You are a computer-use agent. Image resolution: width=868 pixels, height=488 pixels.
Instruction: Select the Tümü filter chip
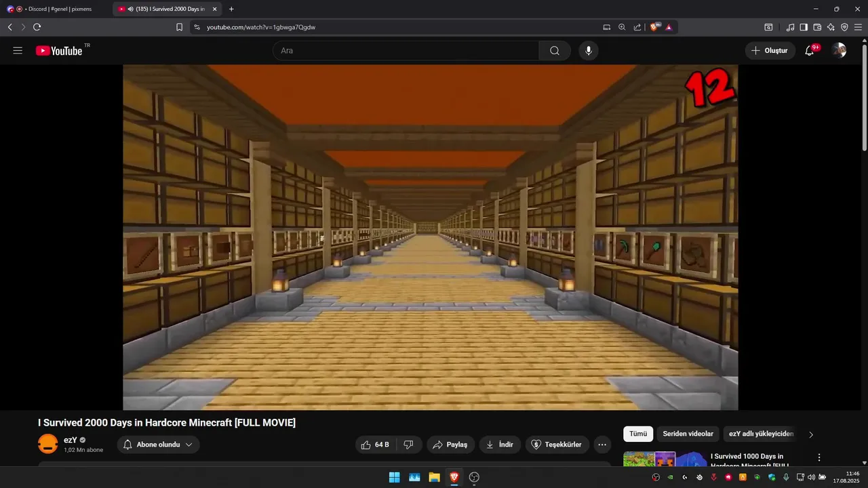point(638,434)
